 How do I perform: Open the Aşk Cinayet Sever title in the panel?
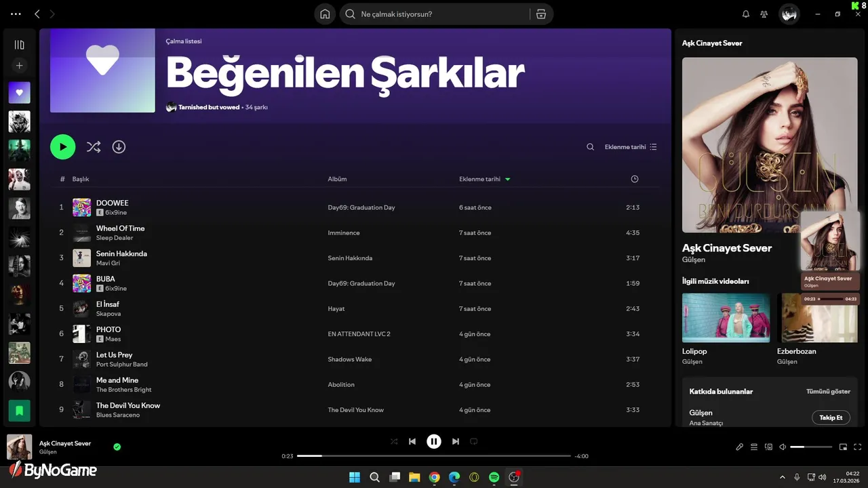click(727, 248)
